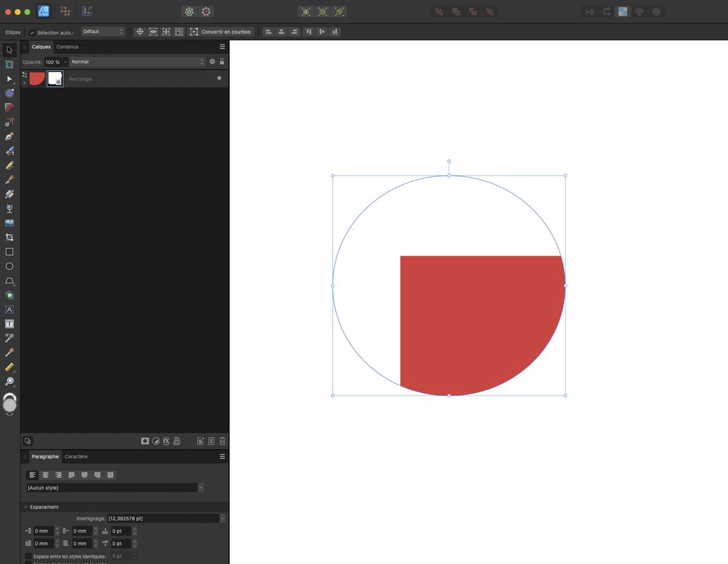This screenshot has height=564, width=728.
Task: Toggle justify all paragraph button
Action: tap(111, 475)
